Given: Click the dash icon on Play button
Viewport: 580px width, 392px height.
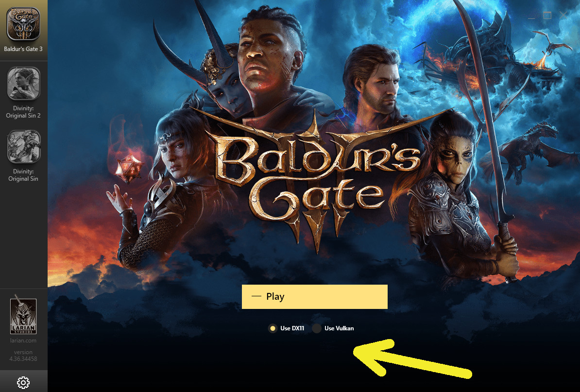Looking at the screenshot, I should pos(256,297).
